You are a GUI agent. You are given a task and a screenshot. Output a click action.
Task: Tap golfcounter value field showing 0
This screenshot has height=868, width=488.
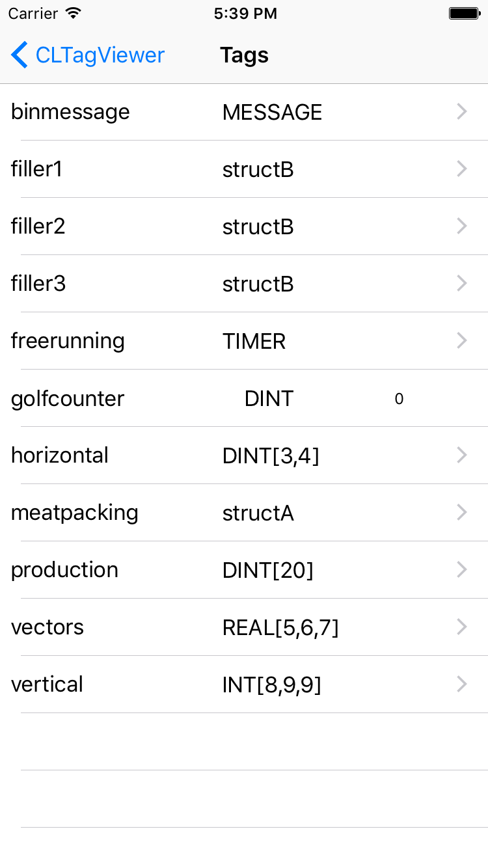pos(399,399)
